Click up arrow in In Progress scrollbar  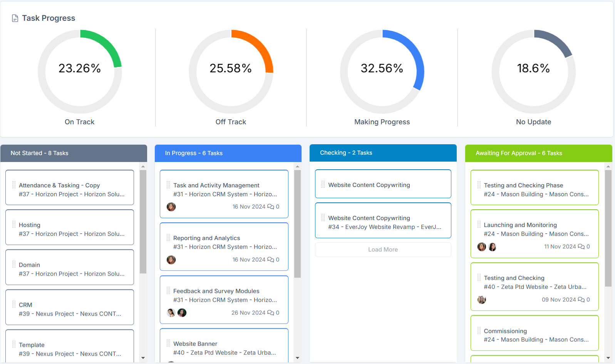pyautogui.click(x=297, y=167)
